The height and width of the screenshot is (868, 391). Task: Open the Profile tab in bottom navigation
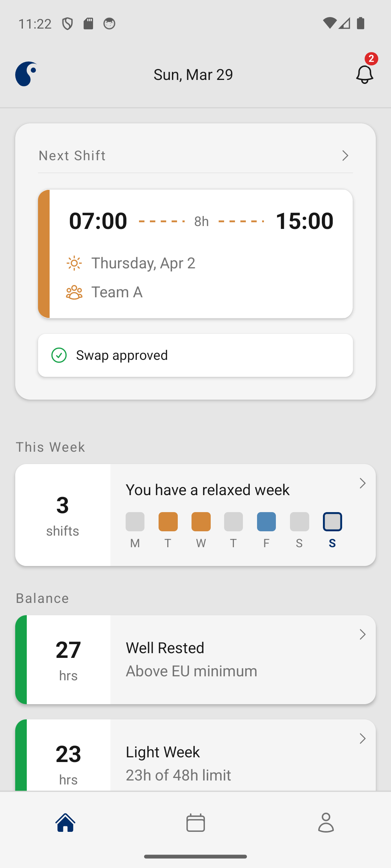click(x=326, y=822)
